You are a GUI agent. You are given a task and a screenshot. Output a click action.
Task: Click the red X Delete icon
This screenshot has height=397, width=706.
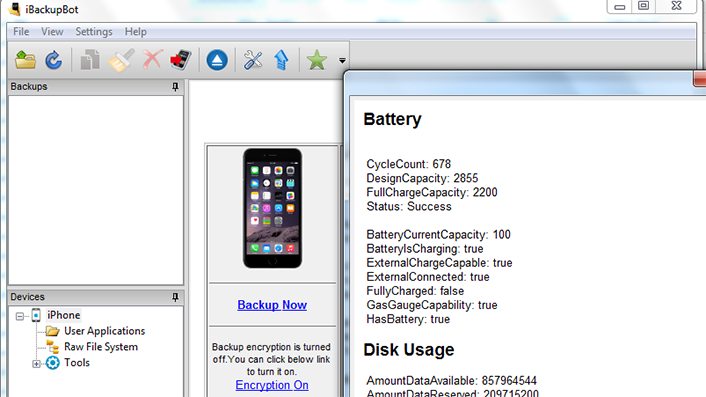pos(152,59)
